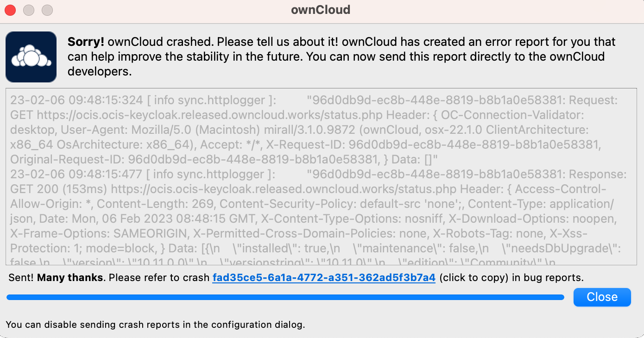Click the Mozilla User-Agent header text
The height and width of the screenshot is (338, 644).
(153, 130)
